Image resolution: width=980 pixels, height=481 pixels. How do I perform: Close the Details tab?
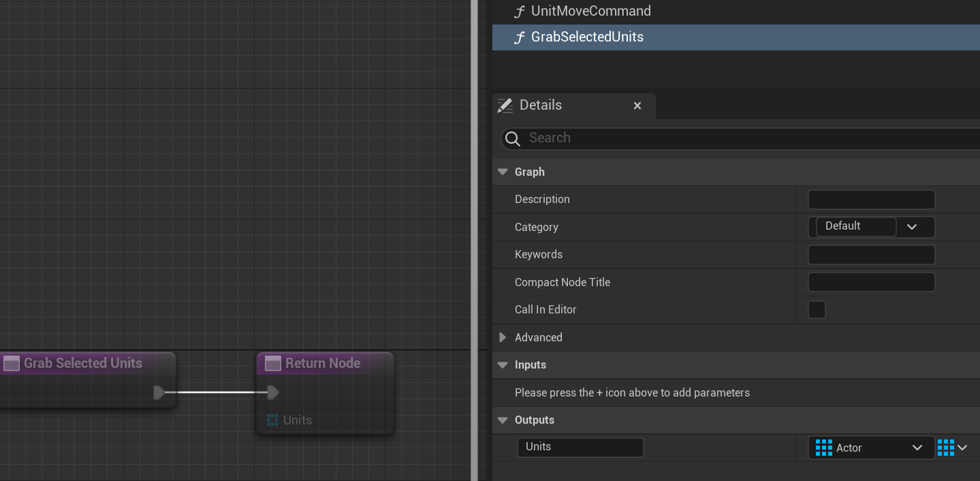point(637,106)
